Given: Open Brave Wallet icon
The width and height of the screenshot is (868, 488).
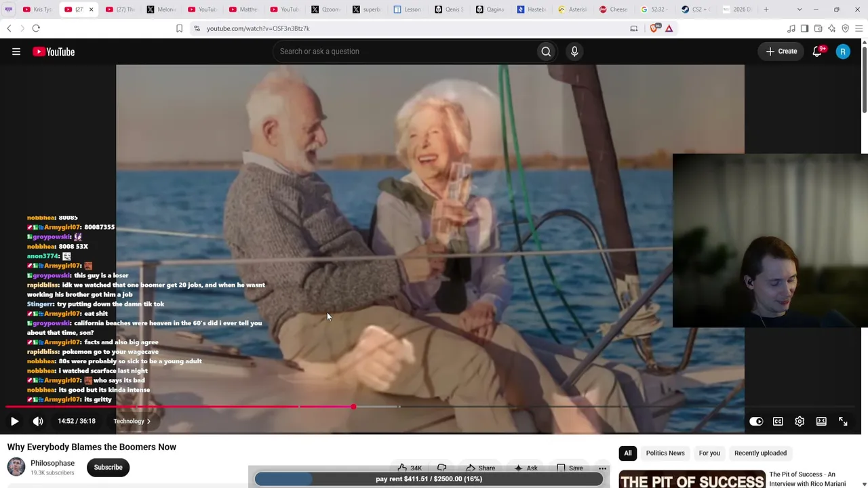Looking at the screenshot, I should (x=818, y=28).
